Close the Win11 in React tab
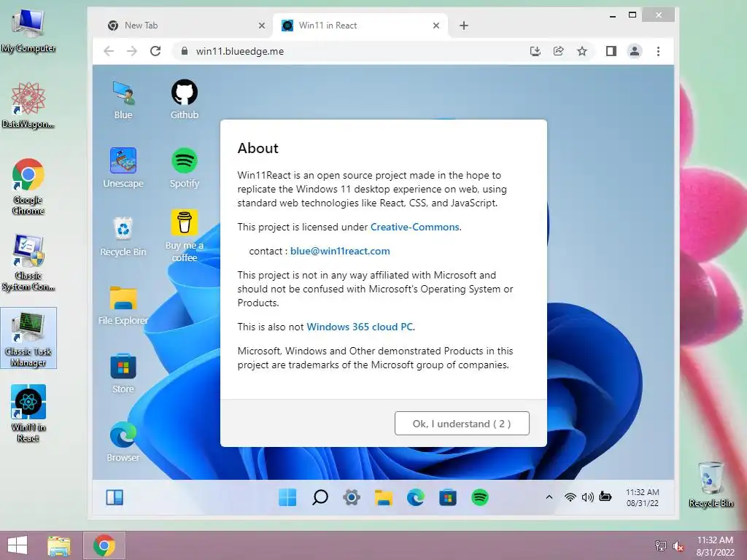This screenshot has height=560, width=747. click(x=436, y=26)
